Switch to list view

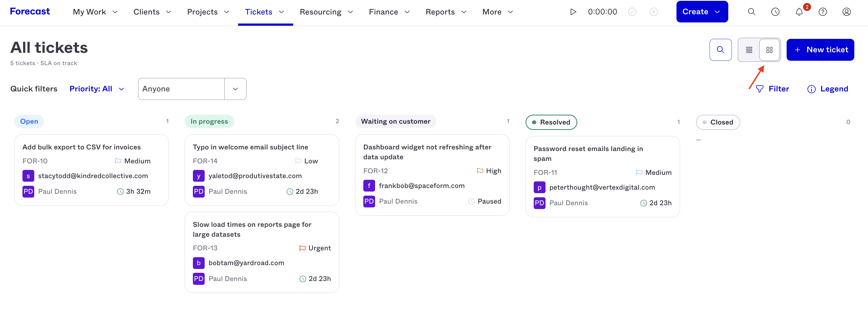(x=749, y=50)
